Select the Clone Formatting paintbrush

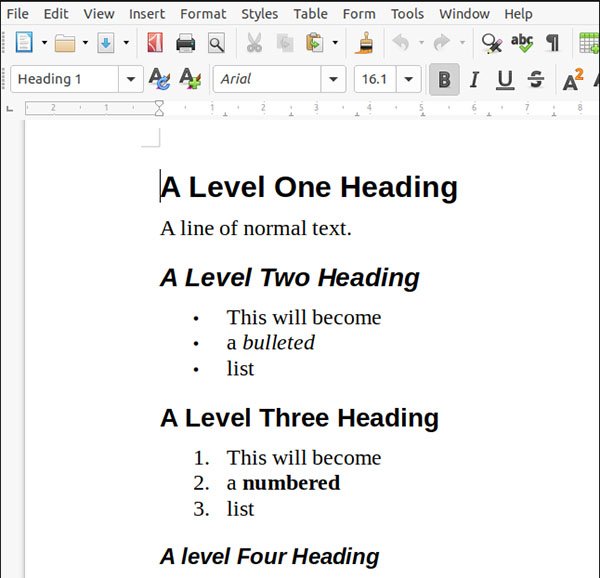(364, 43)
